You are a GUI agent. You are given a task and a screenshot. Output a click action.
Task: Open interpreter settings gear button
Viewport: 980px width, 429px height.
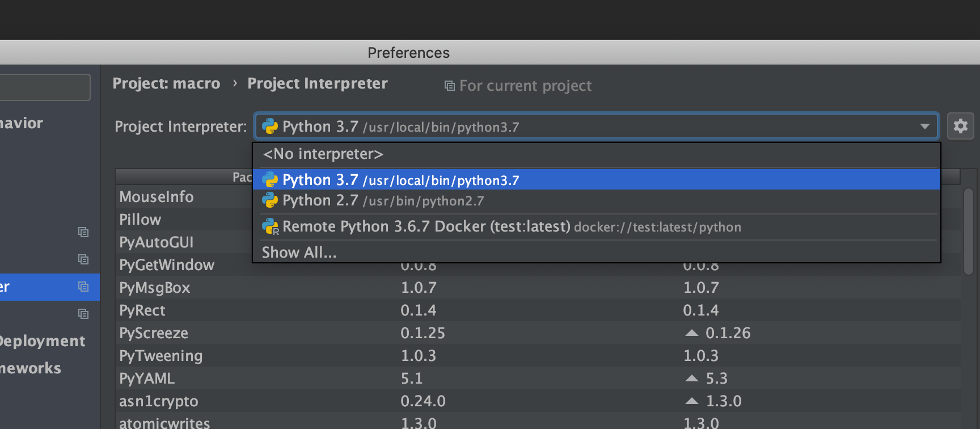click(x=960, y=126)
